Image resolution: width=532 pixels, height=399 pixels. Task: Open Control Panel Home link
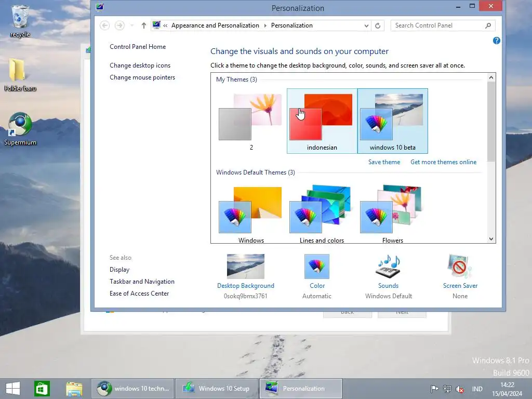pyautogui.click(x=138, y=46)
